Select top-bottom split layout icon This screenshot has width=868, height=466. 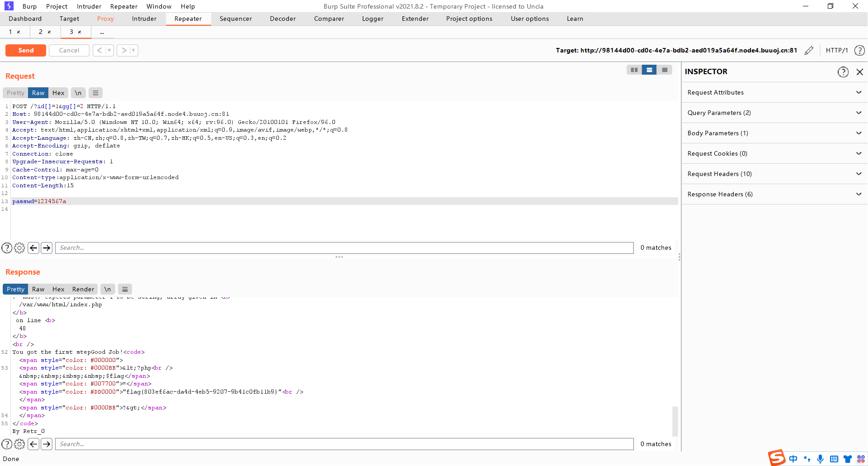tap(649, 70)
